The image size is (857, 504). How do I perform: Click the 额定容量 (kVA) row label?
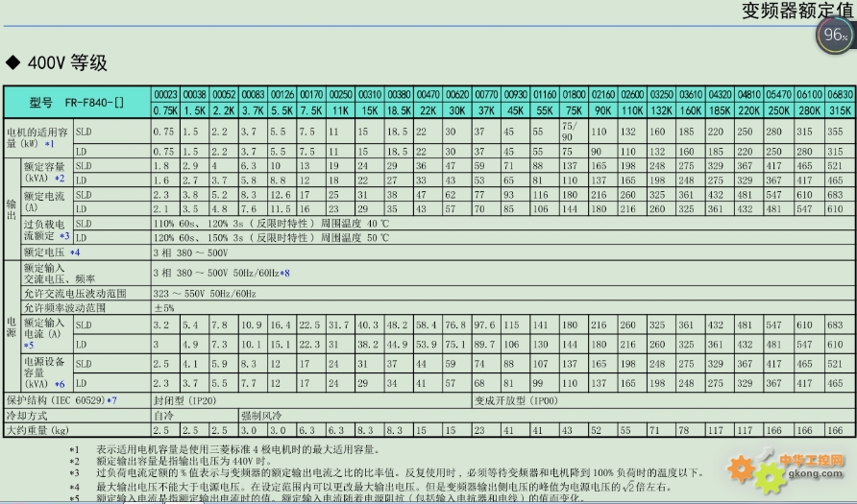(x=45, y=172)
